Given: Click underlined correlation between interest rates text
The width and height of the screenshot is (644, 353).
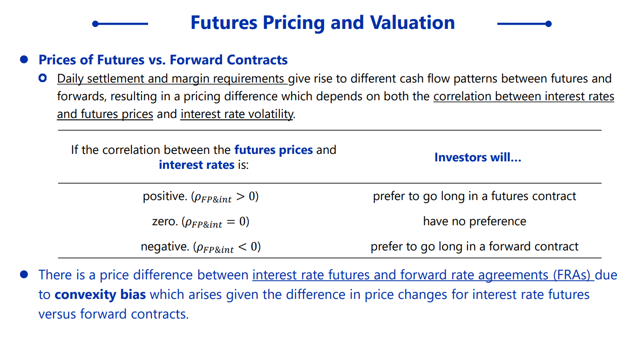Looking at the screenshot, I should (x=523, y=97).
